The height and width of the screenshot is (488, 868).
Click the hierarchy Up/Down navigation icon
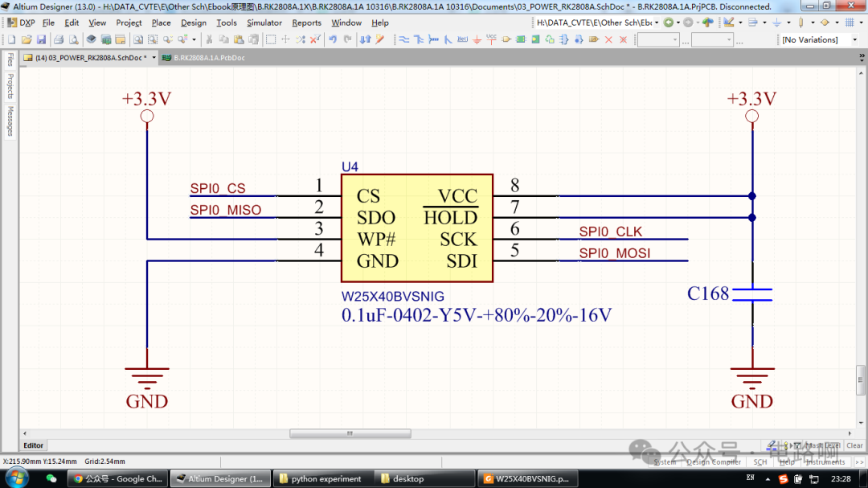[x=366, y=40]
